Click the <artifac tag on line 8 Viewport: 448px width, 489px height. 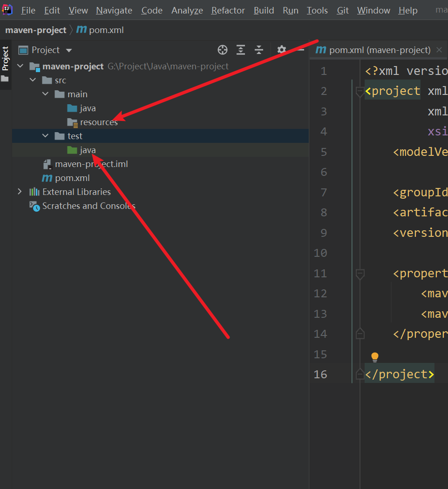420,213
